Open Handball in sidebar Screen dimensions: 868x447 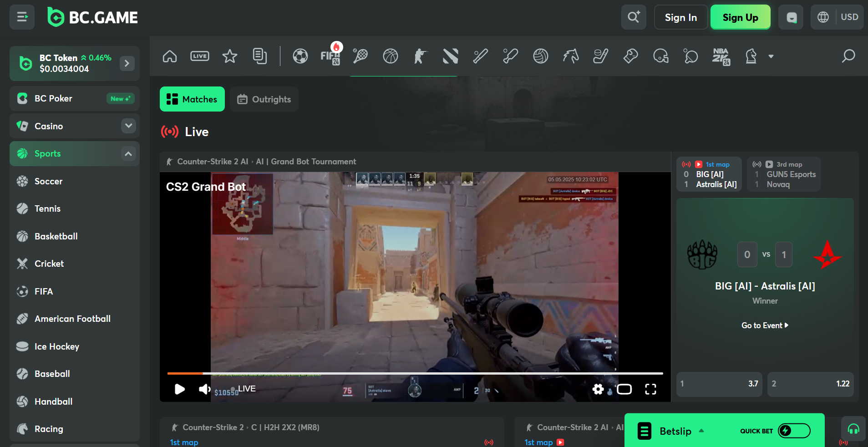click(75, 401)
